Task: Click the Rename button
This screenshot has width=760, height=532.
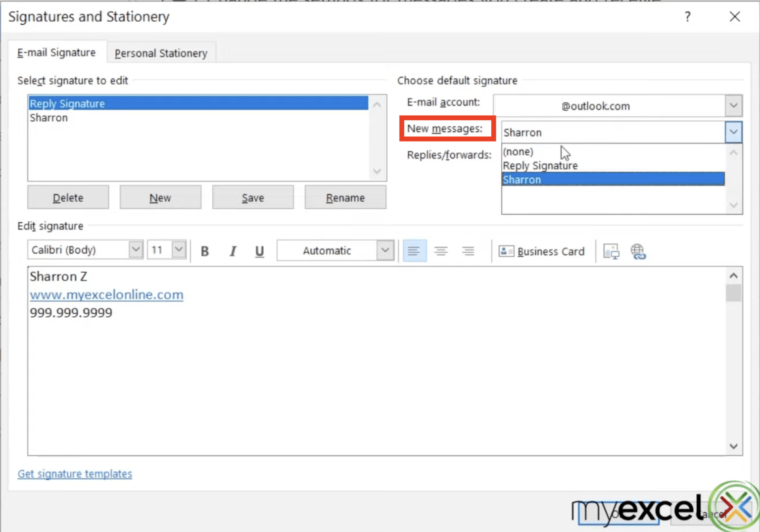Action: coord(345,197)
